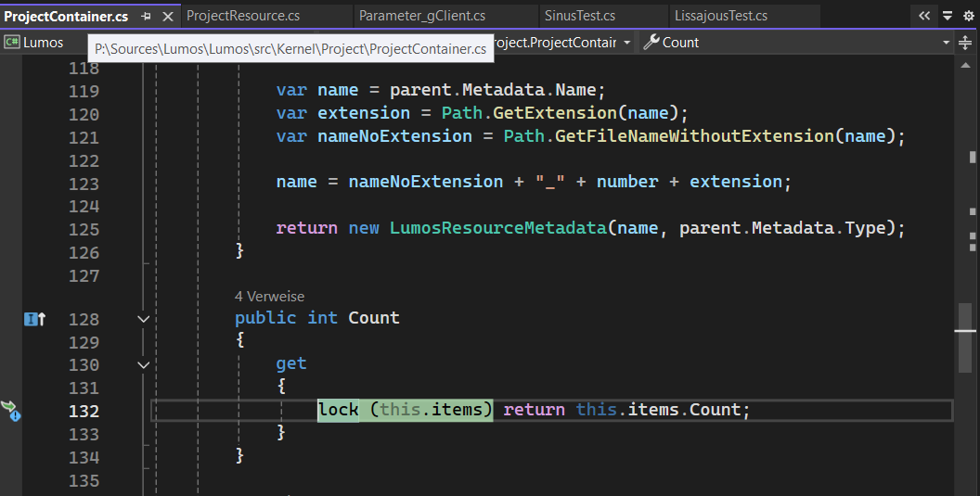Click line number 125 in the margin
The width and height of the screenshot is (980, 496).
(x=84, y=228)
